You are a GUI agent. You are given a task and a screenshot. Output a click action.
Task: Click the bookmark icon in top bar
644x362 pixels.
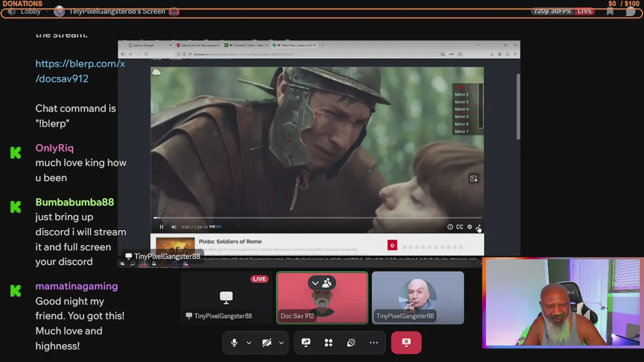[x=610, y=11]
